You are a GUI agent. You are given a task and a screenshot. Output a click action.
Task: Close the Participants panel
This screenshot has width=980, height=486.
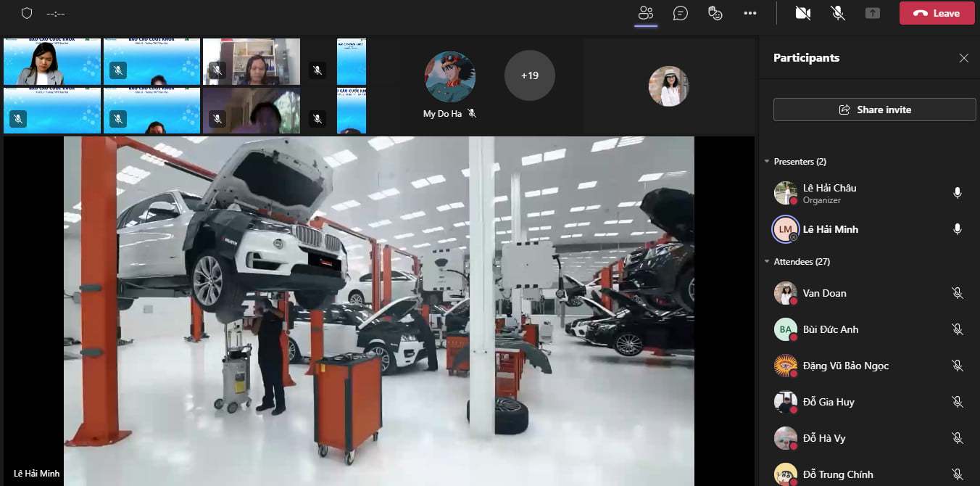coord(963,58)
